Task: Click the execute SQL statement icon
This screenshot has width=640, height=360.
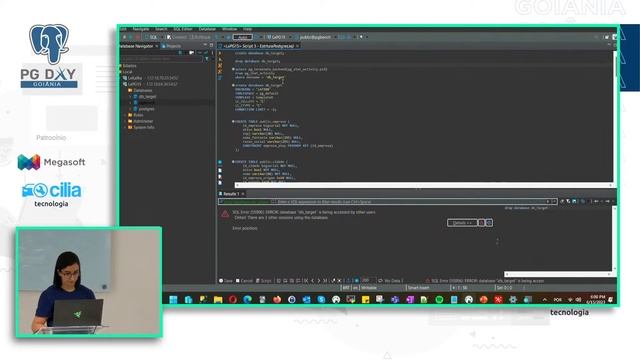Action: 220,53
